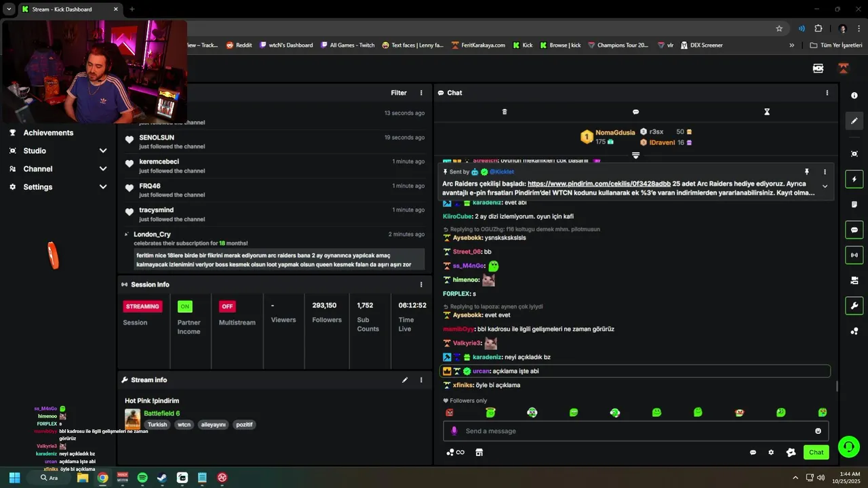The height and width of the screenshot is (488, 868).
Task: Click the pencil edit icon in right sidebar
Action: click(854, 121)
